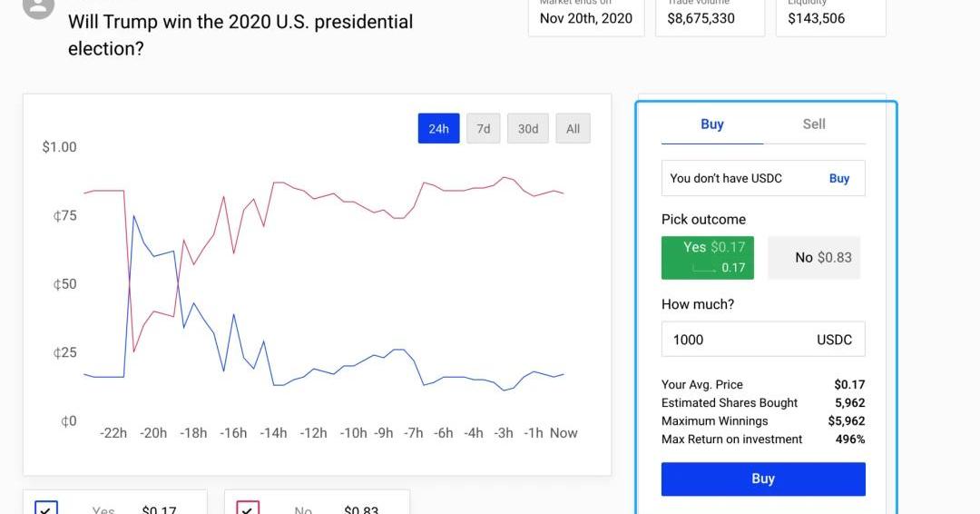Viewport: 980px width, 514px height.
Task: Switch the chart to the 24h range
Action: point(438,129)
